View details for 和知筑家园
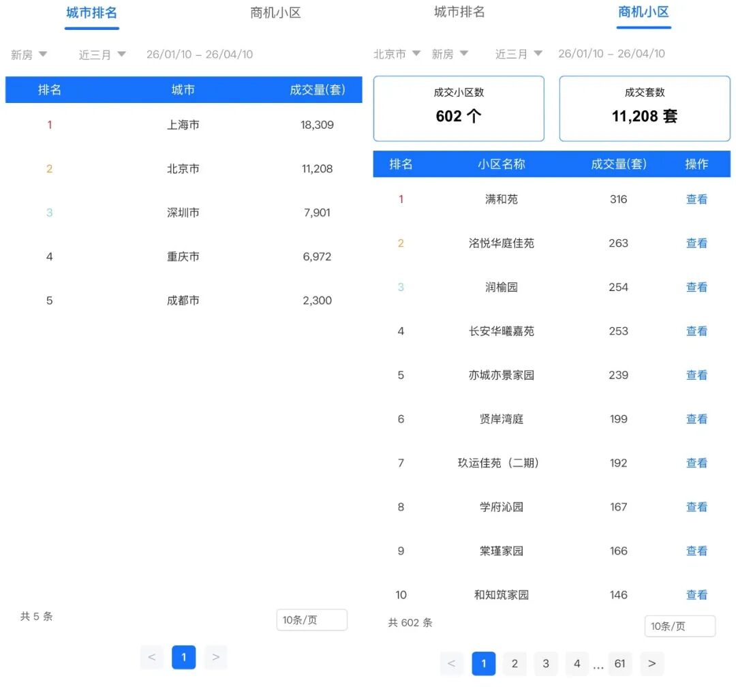736x700 pixels. (x=696, y=595)
